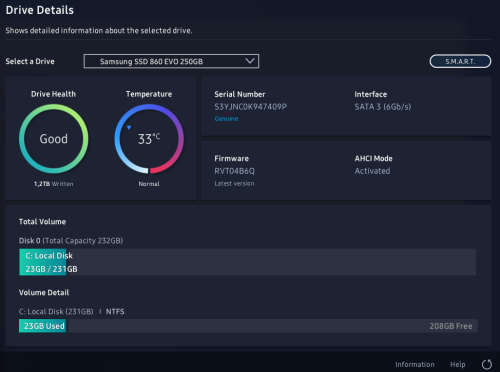Click the 208GB Free text
The height and width of the screenshot is (372, 500).
point(451,326)
